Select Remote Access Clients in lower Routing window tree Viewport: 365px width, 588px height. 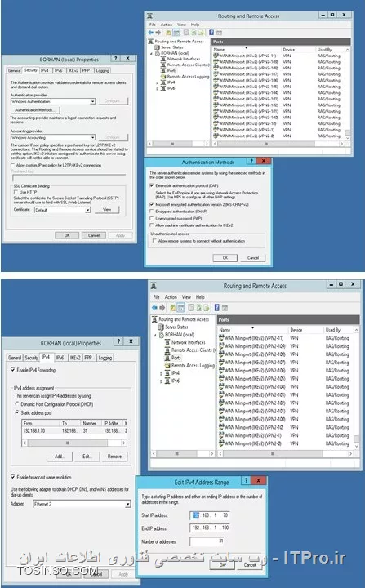pyautogui.click(x=192, y=350)
